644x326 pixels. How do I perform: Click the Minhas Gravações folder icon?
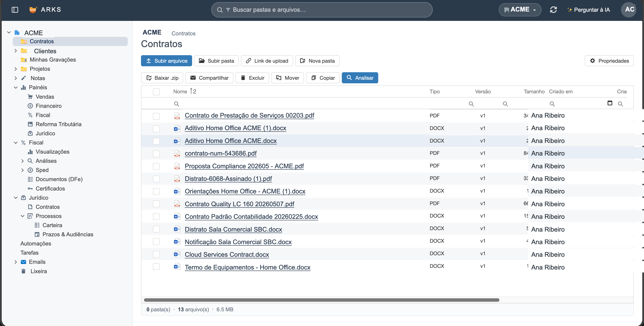point(24,60)
